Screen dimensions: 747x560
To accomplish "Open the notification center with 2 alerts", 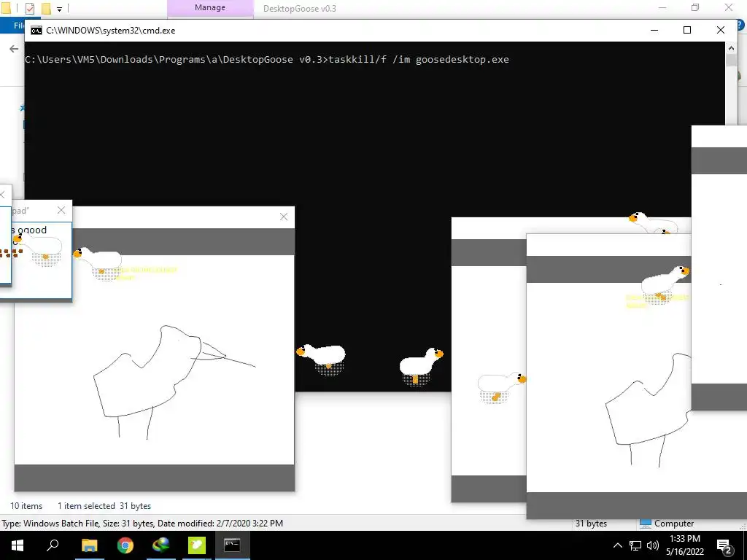I will coord(724,545).
